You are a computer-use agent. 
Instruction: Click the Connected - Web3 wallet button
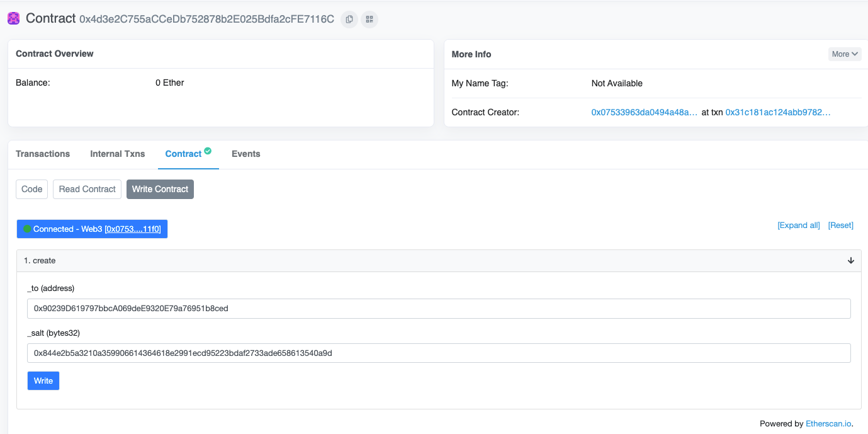point(92,229)
